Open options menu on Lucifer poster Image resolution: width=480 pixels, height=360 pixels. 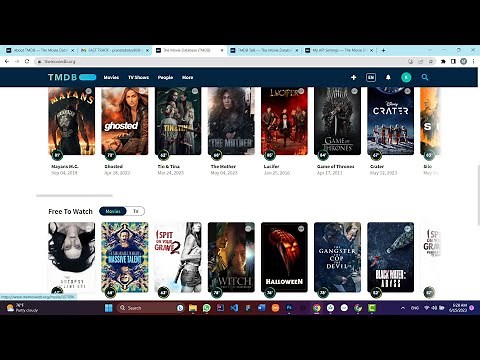(301, 91)
